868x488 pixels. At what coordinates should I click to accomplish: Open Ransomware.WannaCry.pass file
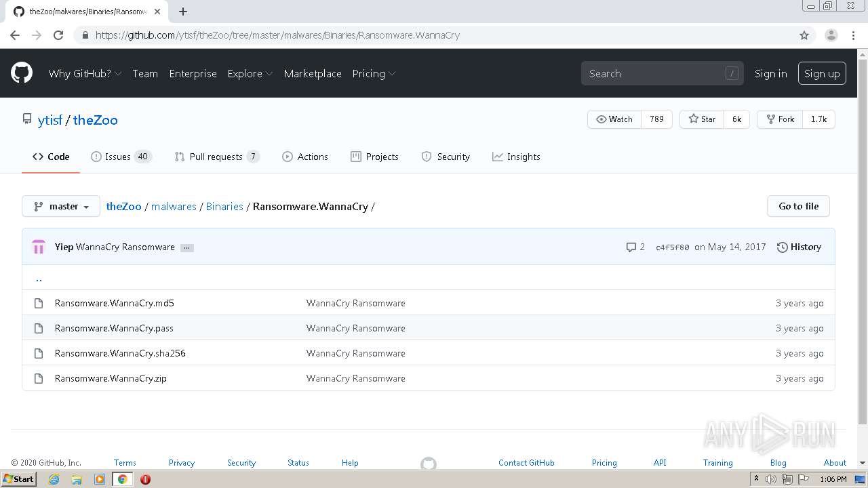[x=114, y=328]
